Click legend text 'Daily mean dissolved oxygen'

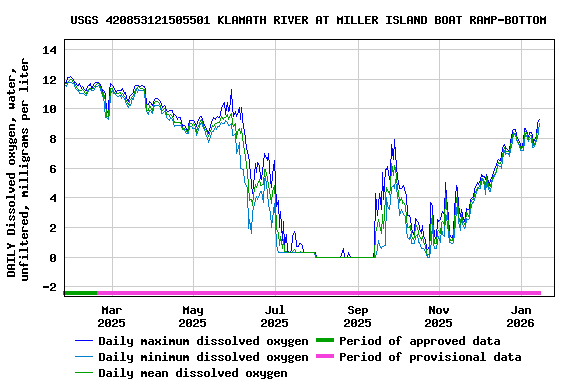coord(193,373)
